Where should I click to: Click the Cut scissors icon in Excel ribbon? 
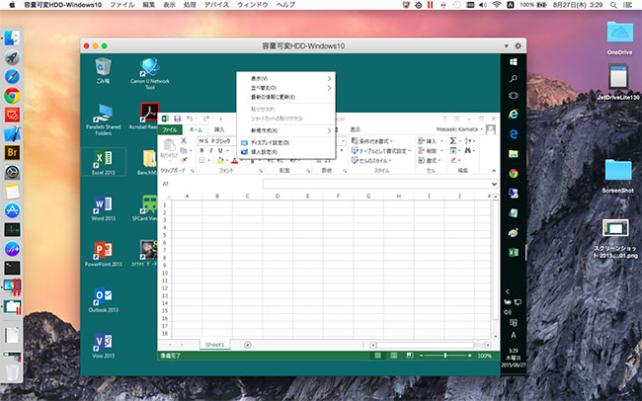pyautogui.click(x=183, y=140)
